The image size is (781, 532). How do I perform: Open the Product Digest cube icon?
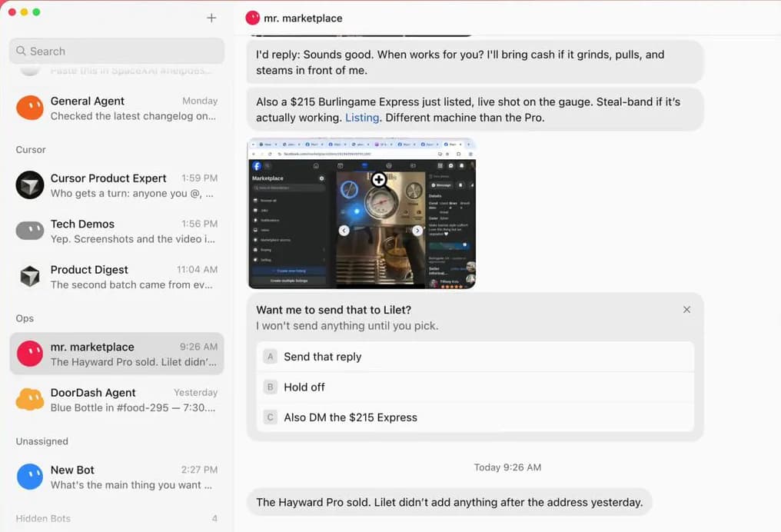30,277
